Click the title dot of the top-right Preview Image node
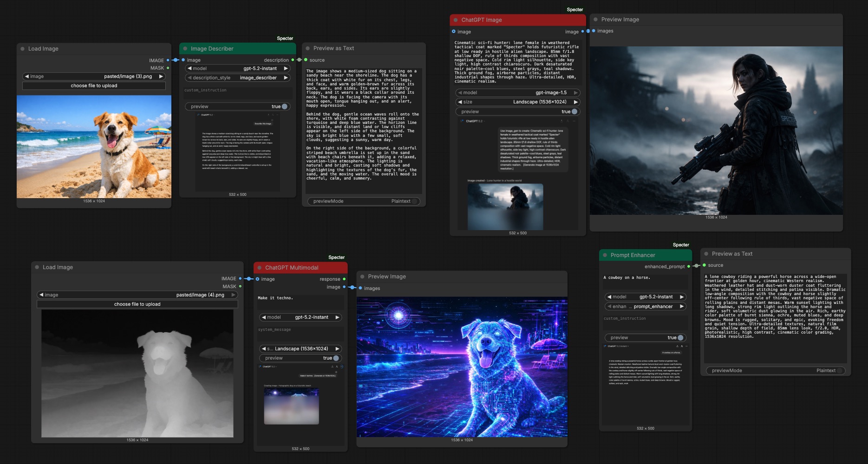 tap(595, 19)
